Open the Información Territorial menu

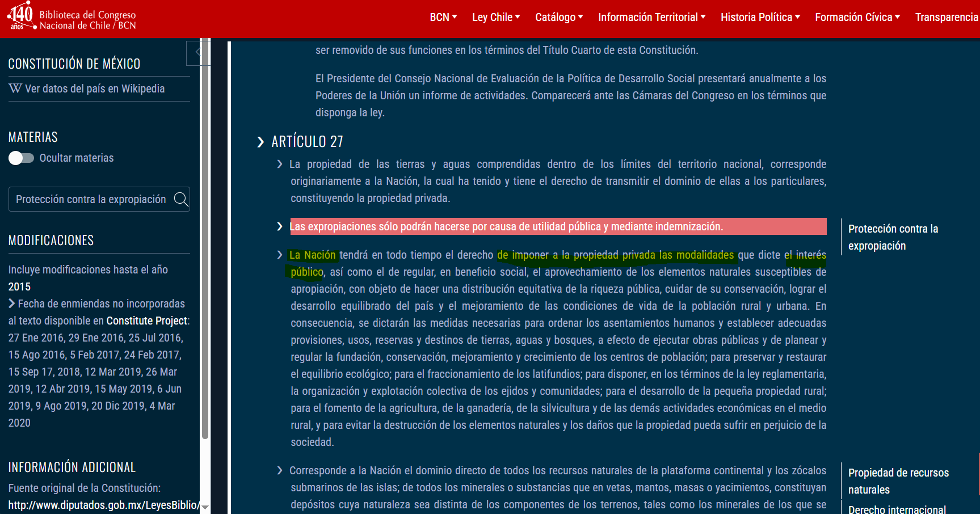(x=652, y=18)
